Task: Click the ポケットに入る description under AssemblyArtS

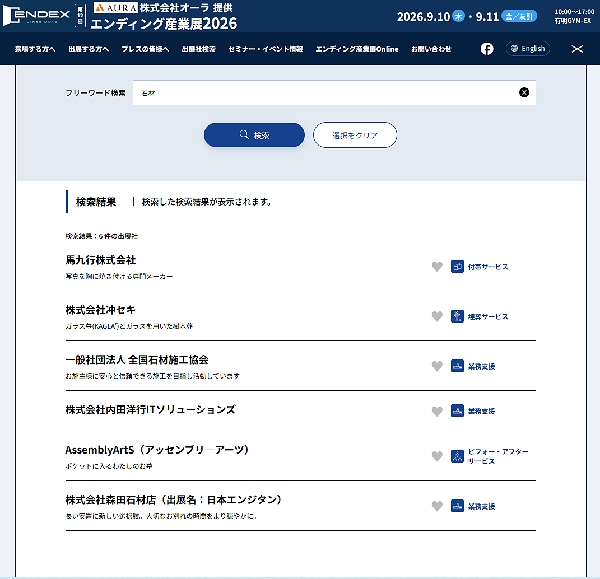Action: pyautogui.click(x=109, y=466)
